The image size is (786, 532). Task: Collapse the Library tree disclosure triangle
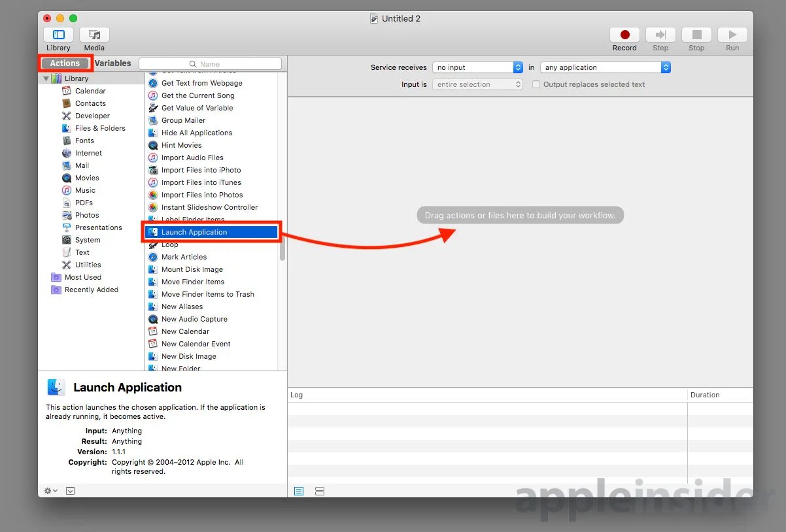(46, 78)
